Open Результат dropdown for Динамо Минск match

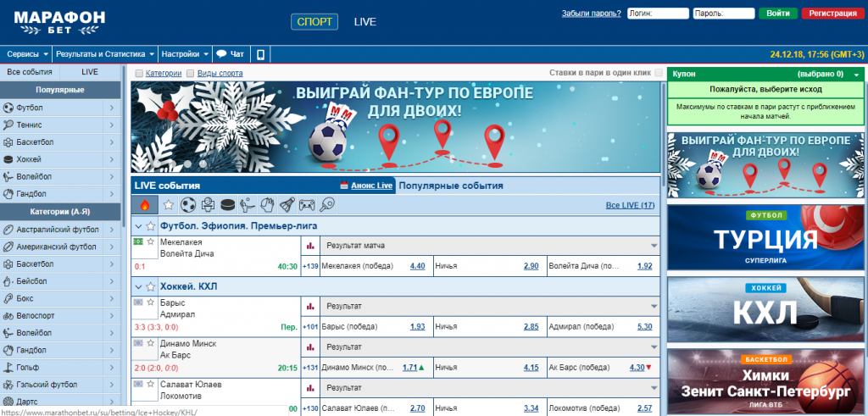(x=491, y=347)
